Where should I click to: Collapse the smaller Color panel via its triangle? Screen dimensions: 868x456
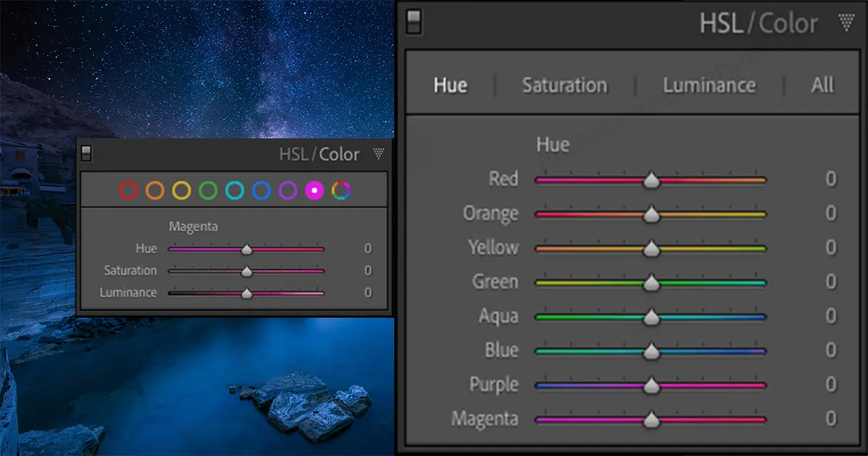[378, 153]
